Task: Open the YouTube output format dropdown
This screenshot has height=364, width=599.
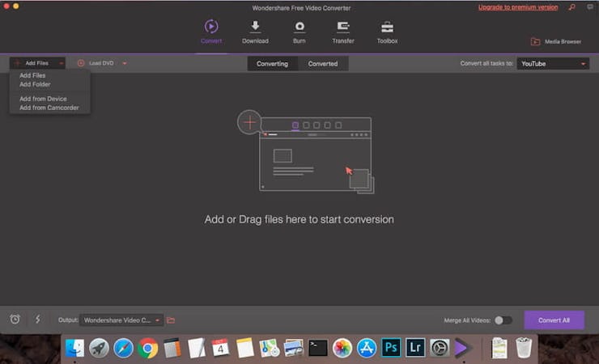Action: 553,64
